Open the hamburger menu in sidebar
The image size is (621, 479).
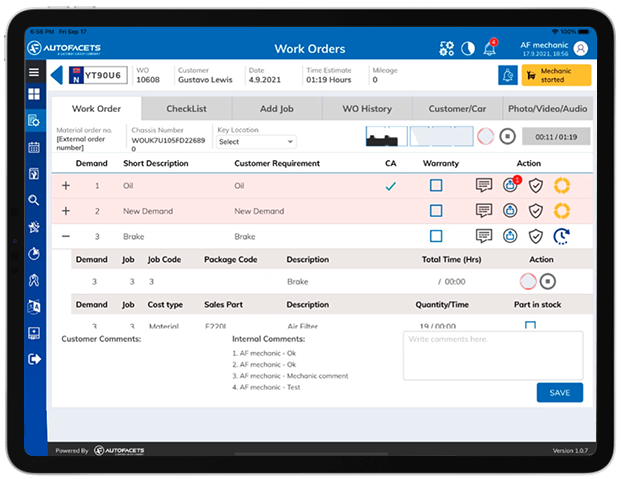pos(34,72)
